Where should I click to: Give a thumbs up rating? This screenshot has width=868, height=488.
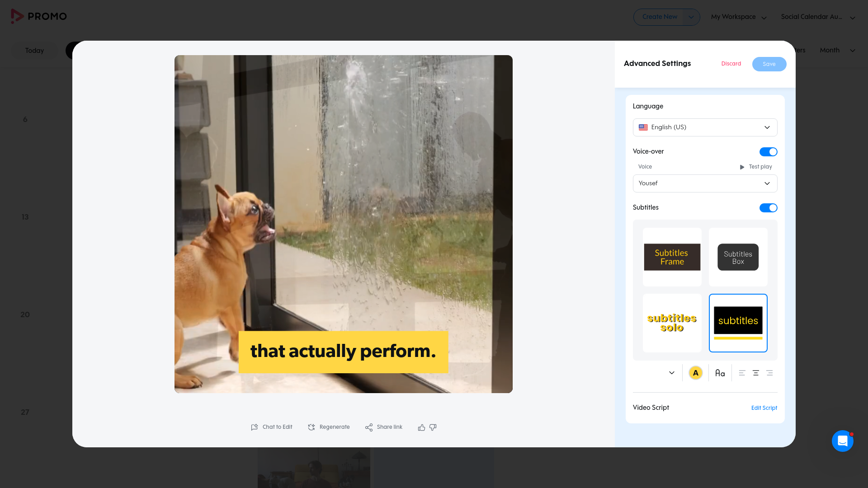pos(421,427)
